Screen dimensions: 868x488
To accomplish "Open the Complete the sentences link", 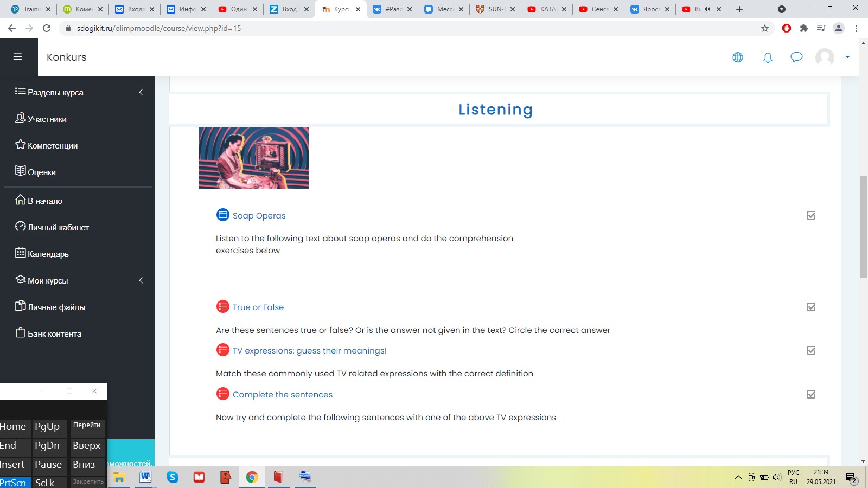I will coord(283,394).
